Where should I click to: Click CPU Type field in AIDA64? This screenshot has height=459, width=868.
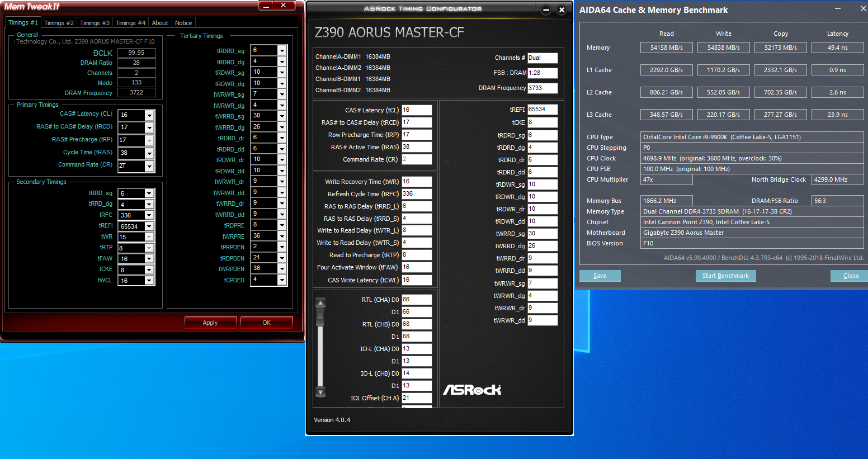[752, 137]
